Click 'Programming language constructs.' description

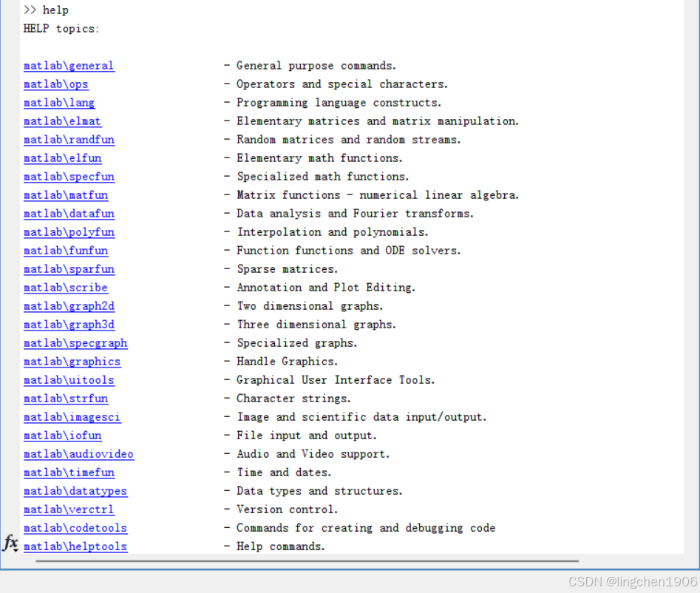(339, 103)
